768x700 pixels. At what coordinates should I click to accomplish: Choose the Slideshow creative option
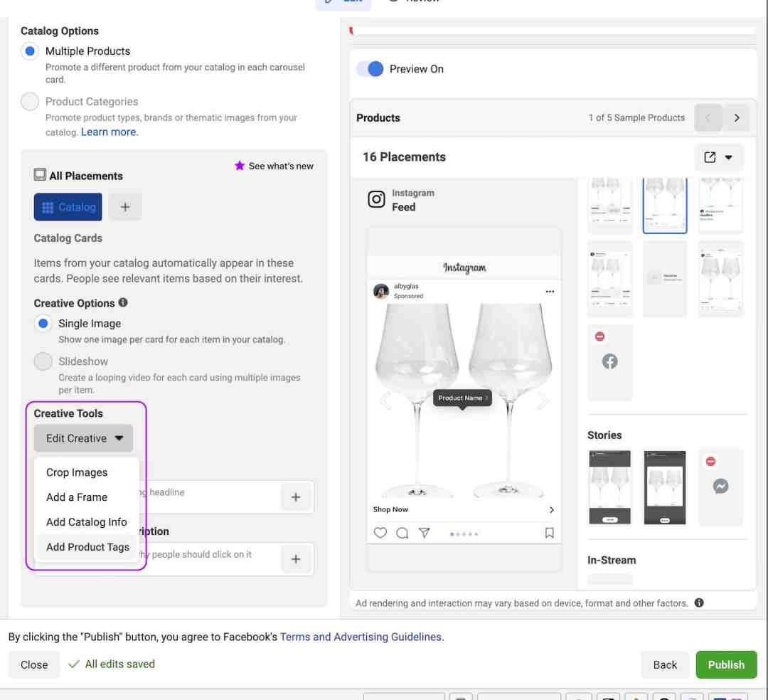point(43,361)
